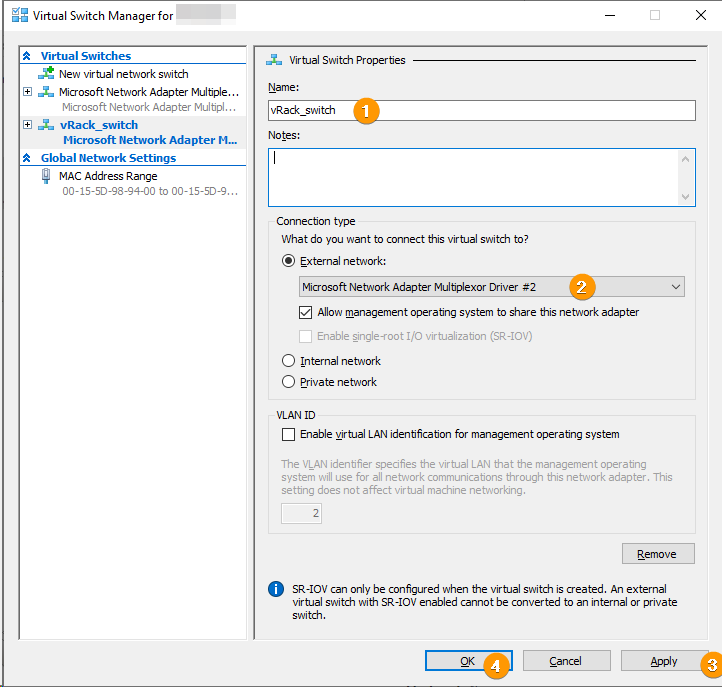Expand the Microsoft Network Adapter Multiple... tree node
Screen dimensions: 722x687
(x=28, y=92)
